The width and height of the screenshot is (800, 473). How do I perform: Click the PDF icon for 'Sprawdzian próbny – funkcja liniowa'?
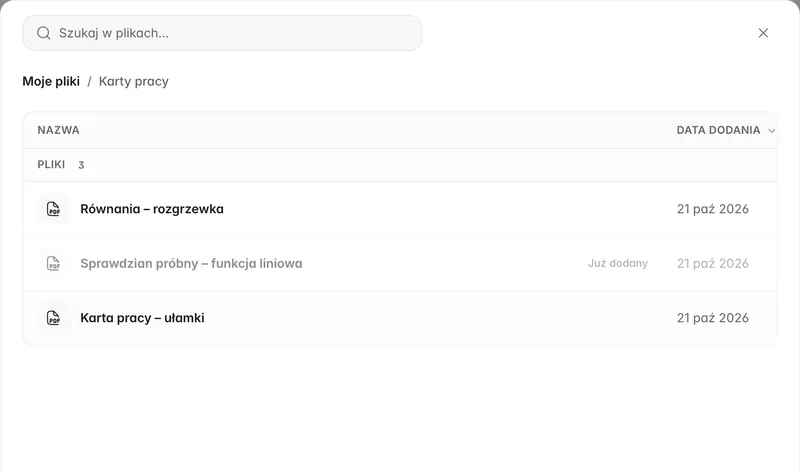click(54, 263)
